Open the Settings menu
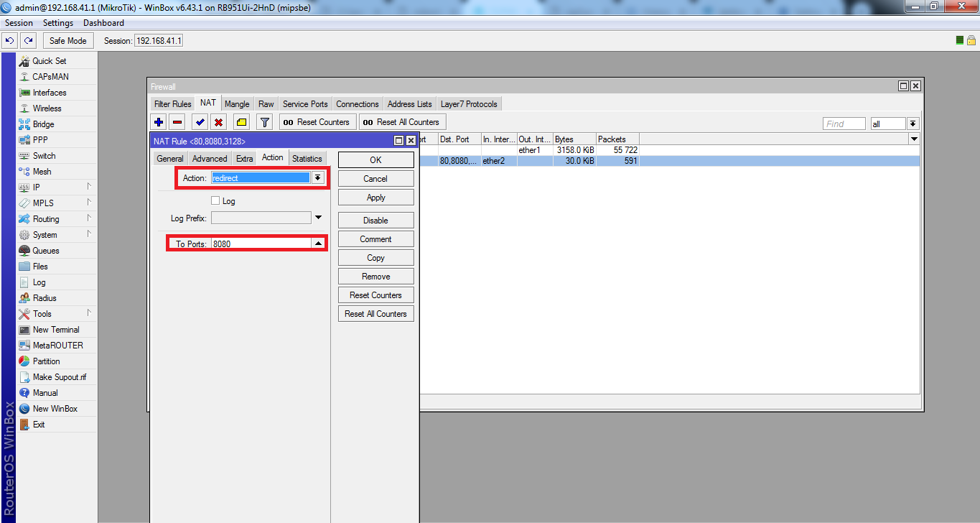This screenshot has height=523, width=980. point(58,23)
